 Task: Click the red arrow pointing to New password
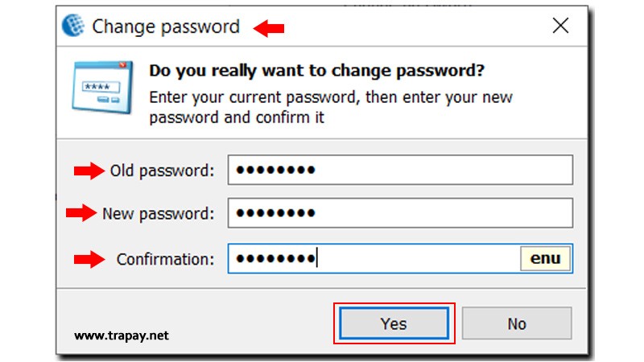coord(80,213)
